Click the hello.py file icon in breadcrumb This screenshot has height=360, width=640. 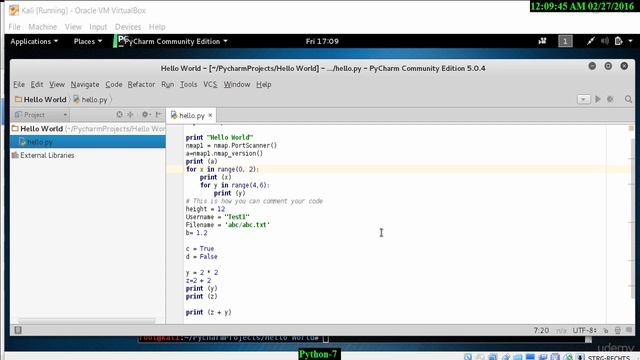(x=76, y=99)
